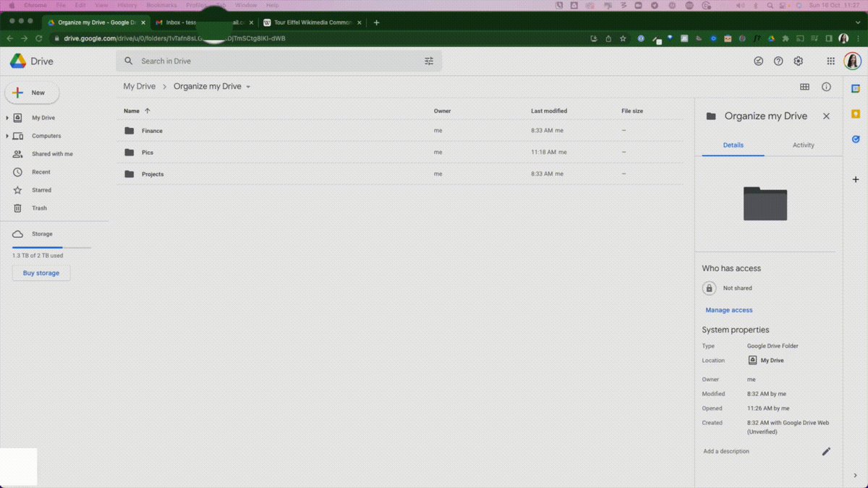Click the Projects folder icon
The width and height of the screenshot is (868, 488).
point(129,174)
